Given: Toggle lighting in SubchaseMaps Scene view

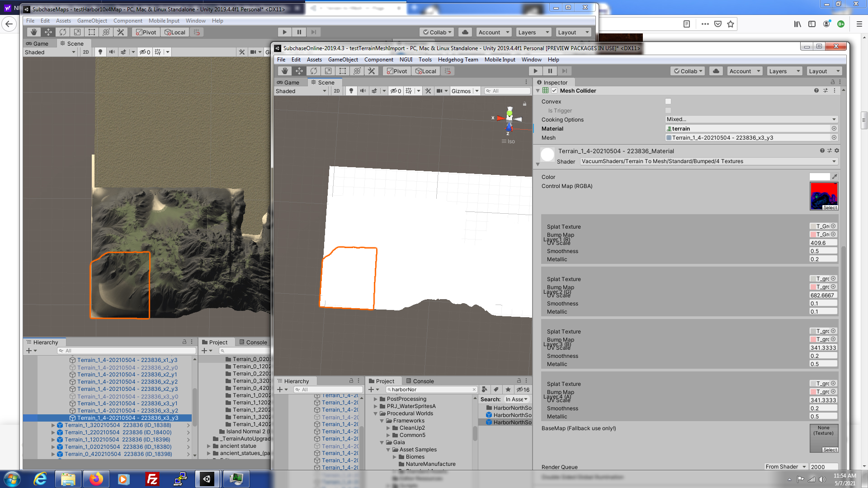Looking at the screenshot, I should (100, 52).
